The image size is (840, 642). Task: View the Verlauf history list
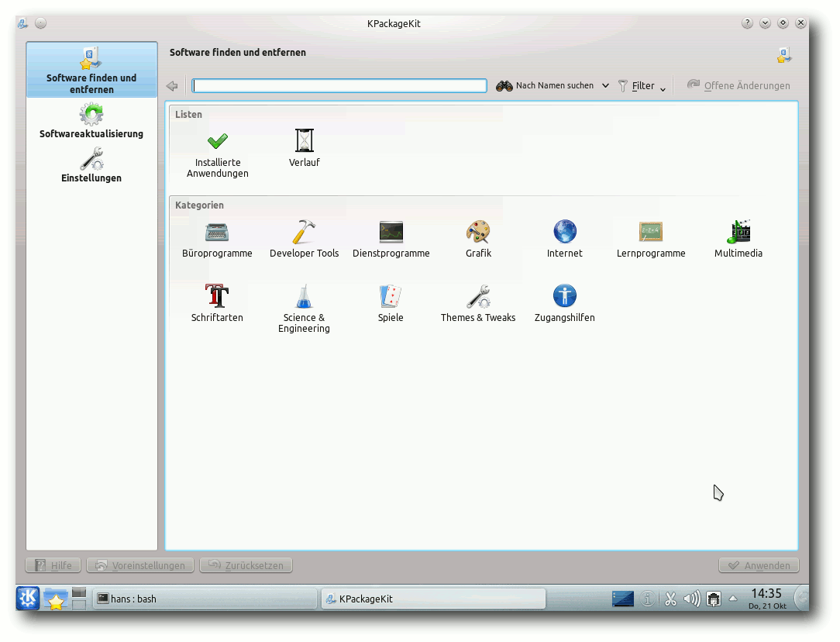(305, 142)
